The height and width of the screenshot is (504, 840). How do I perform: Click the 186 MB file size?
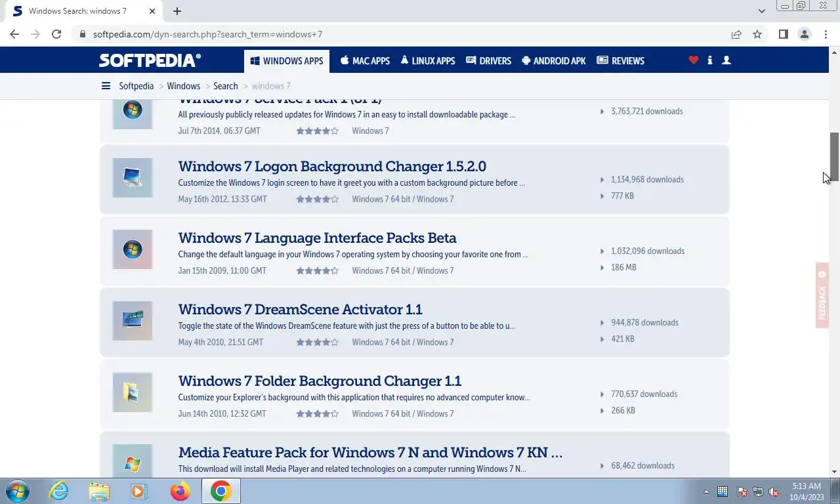pyautogui.click(x=623, y=267)
